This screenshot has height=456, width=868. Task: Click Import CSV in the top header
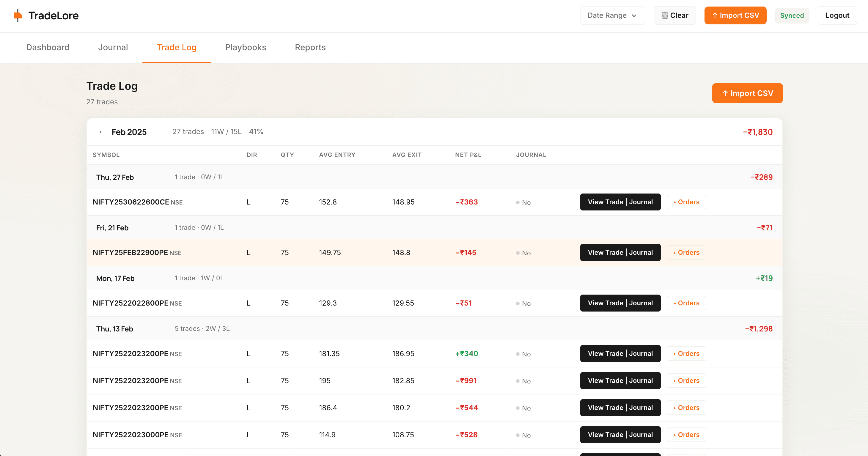click(735, 15)
